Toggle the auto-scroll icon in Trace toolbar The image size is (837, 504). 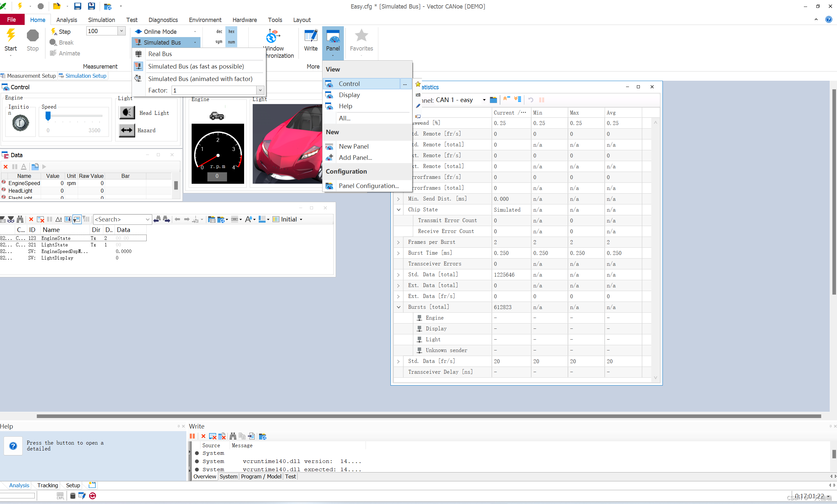click(x=68, y=220)
